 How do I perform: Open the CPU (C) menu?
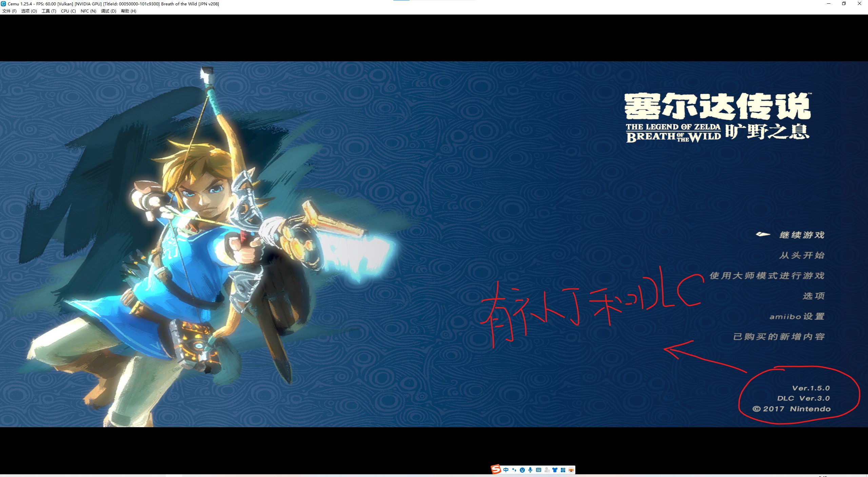68,11
